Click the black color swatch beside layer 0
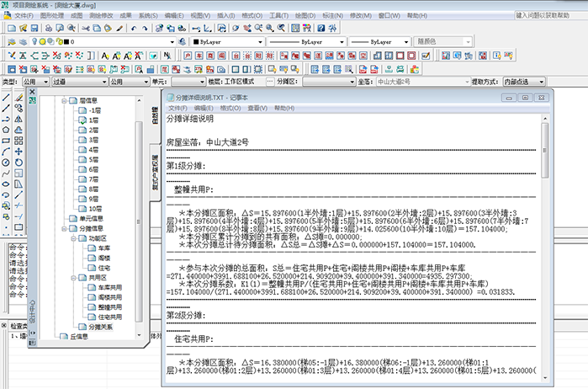This screenshot has height=389, width=588. [66, 42]
